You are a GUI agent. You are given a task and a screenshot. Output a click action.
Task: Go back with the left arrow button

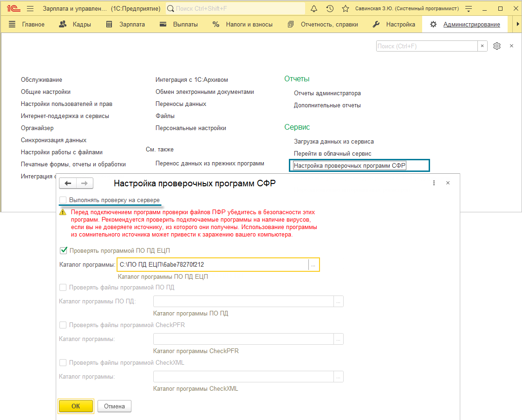[68, 183]
